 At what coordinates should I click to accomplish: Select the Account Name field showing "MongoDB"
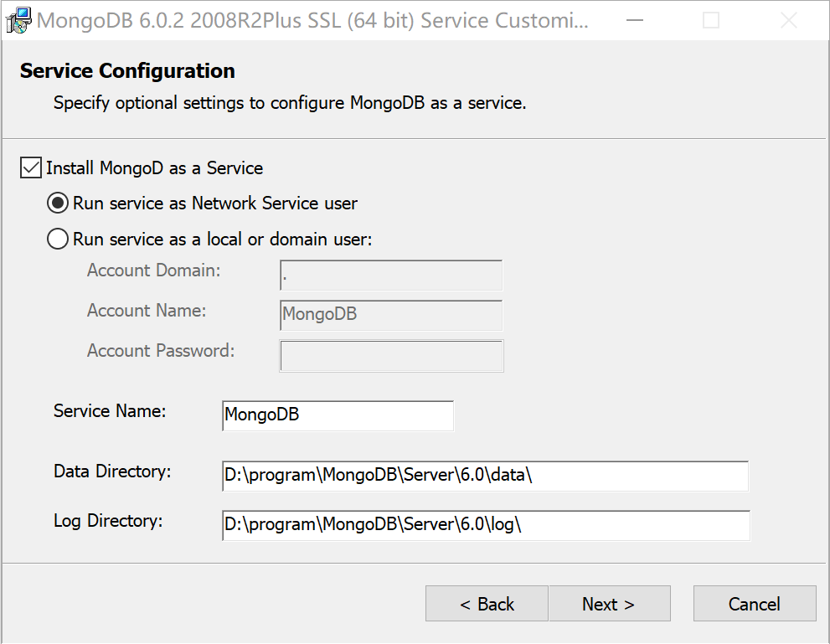pyautogui.click(x=390, y=316)
